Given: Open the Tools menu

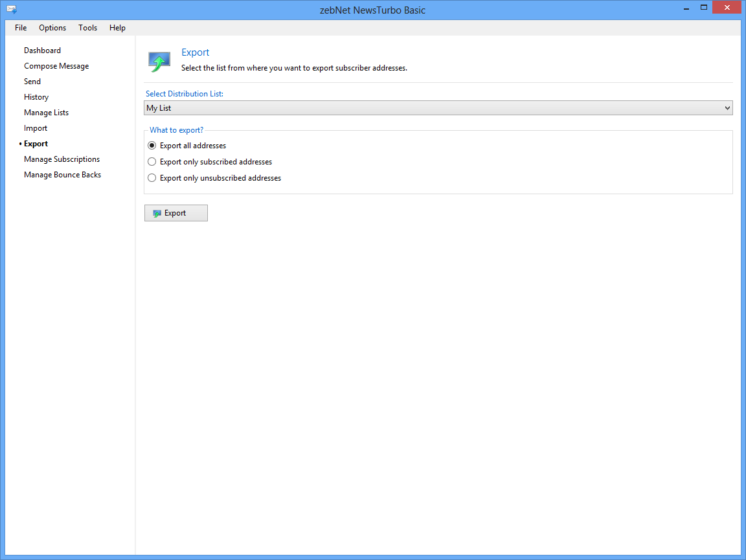Looking at the screenshot, I should coord(87,28).
